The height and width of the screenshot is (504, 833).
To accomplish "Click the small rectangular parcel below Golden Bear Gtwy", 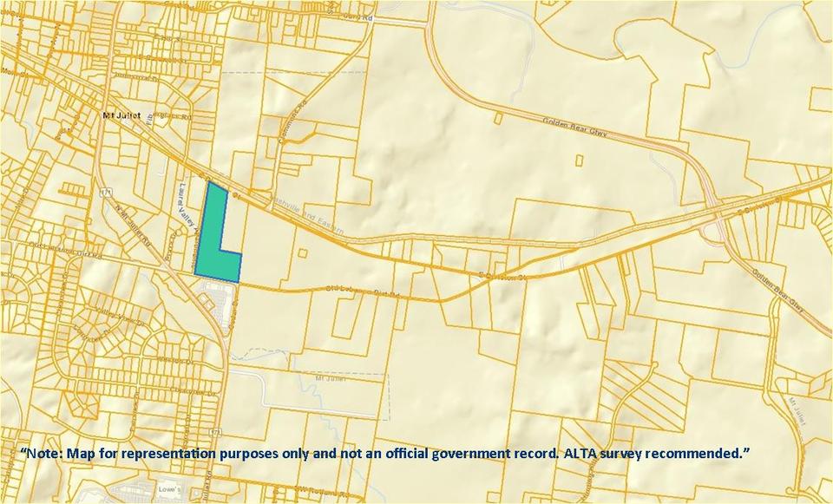I will pyautogui.click(x=579, y=160).
